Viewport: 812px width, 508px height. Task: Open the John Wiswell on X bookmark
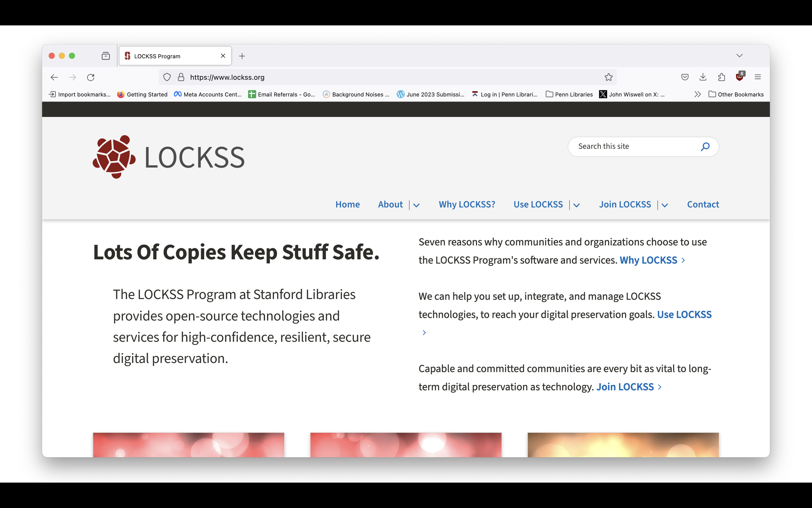click(x=632, y=95)
